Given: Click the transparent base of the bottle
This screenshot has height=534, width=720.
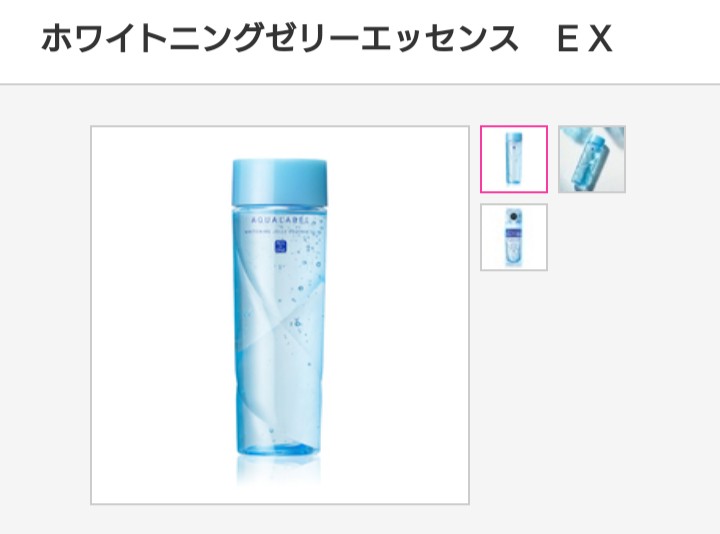Looking at the screenshot, I should [x=279, y=447].
